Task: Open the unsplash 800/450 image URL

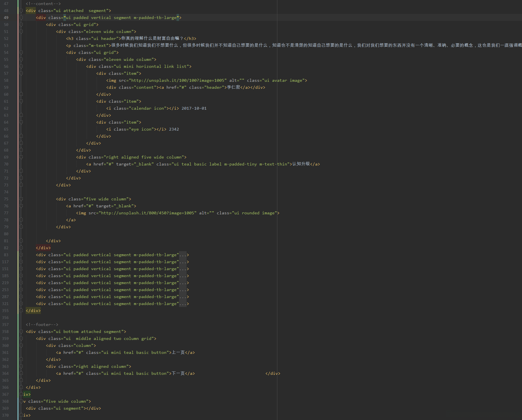Action: (x=147, y=213)
